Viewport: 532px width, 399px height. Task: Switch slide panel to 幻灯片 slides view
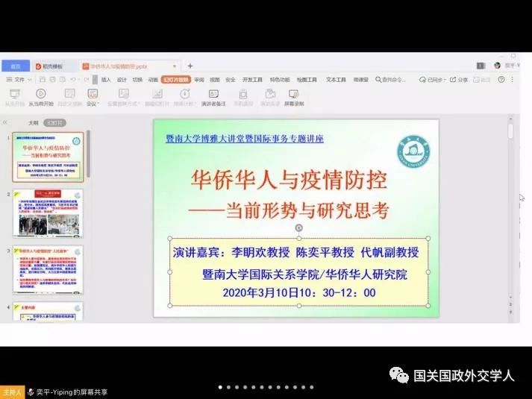point(55,123)
